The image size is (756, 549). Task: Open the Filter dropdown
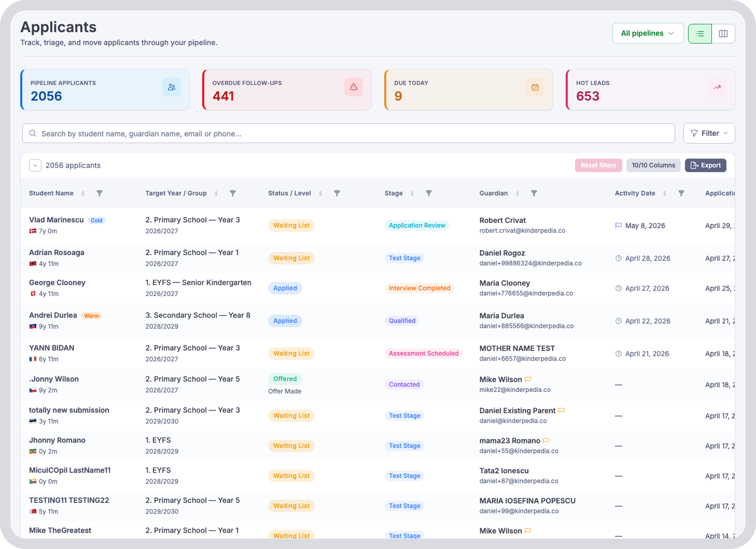point(709,133)
